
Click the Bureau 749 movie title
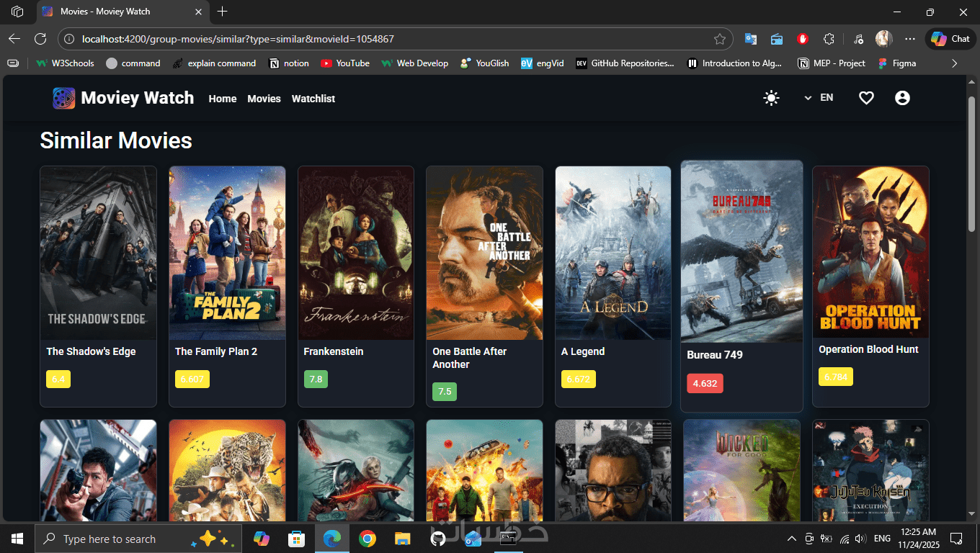715,355
